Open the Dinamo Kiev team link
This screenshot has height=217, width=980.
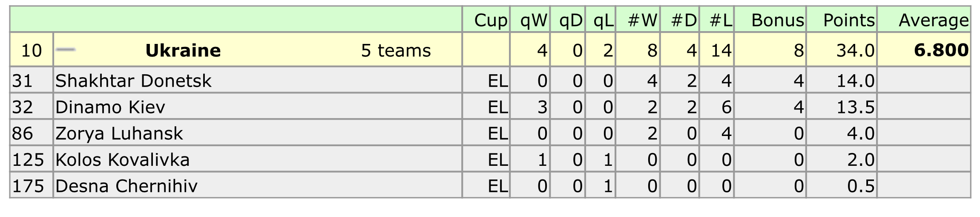click(110, 107)
